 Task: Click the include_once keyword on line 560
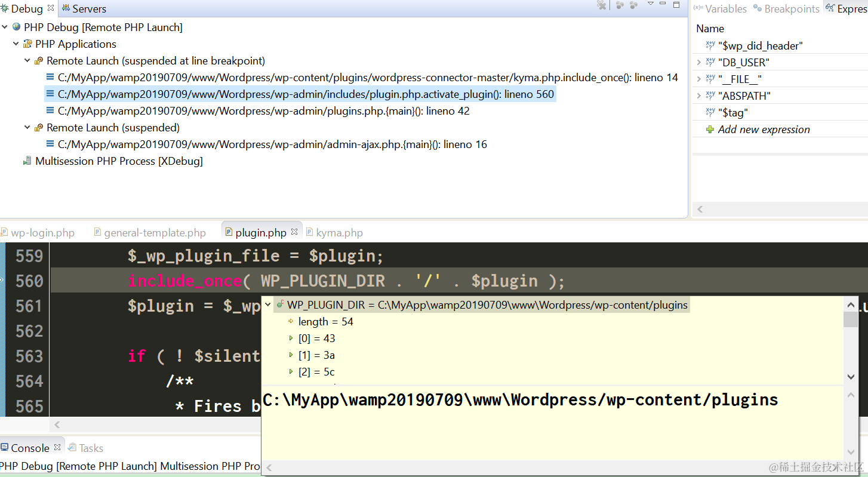(x=185, y=281)
